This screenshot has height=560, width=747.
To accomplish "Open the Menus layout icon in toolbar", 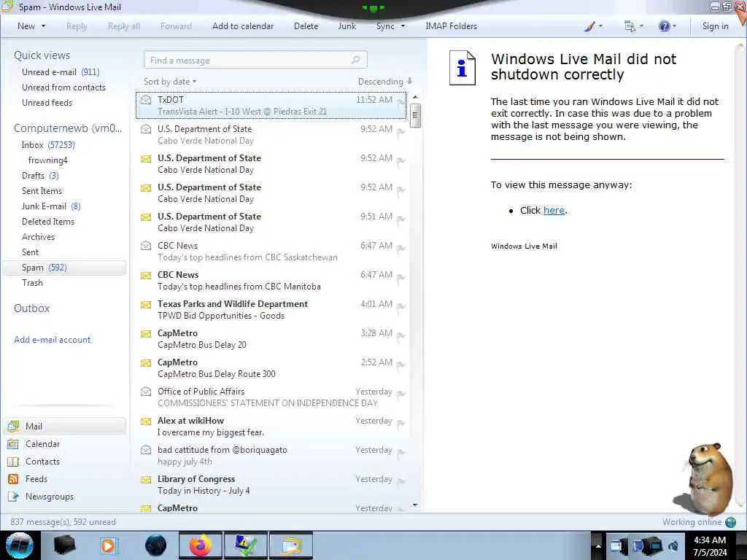I will pyautogui.click(x=630, y=27).
